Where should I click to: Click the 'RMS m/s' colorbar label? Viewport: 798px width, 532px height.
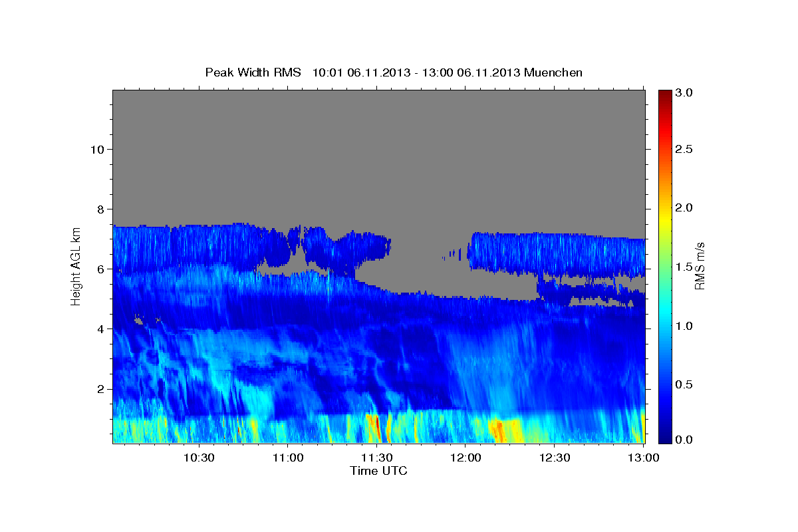(x=699, y=265)
